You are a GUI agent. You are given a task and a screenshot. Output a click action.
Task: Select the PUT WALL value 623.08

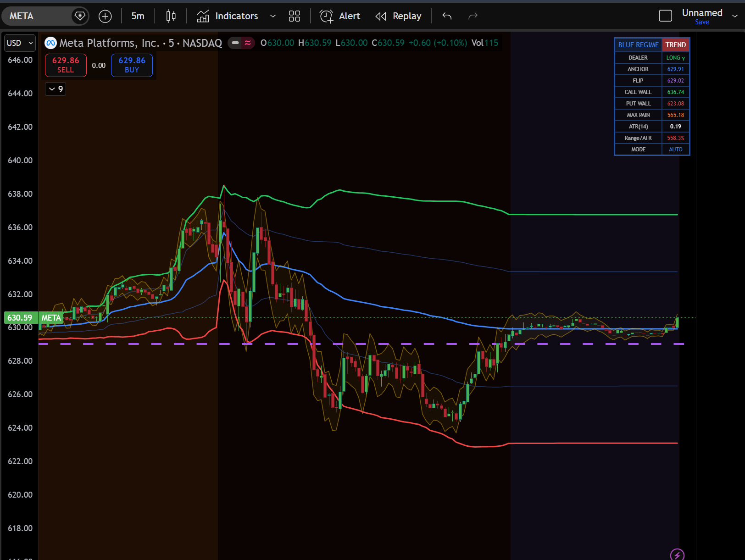676,104
